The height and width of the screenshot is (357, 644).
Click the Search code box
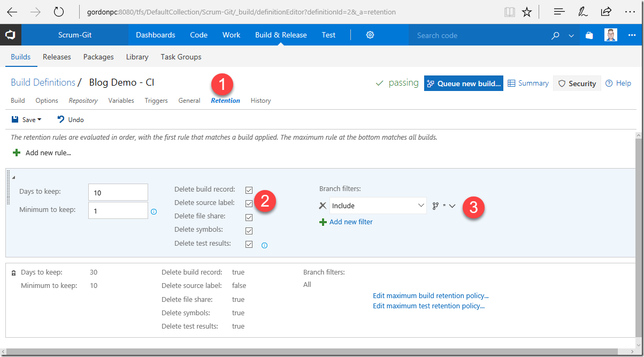pos(479,35)
